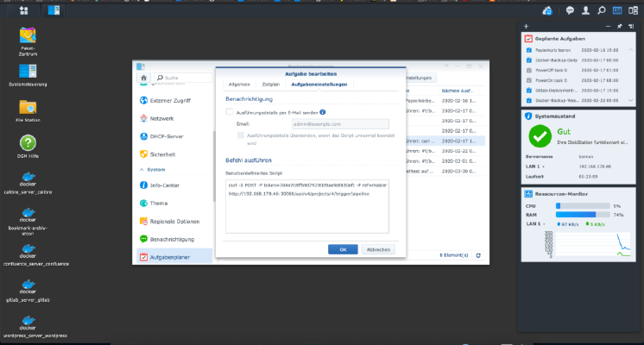Switch to the Allgemein tab
The image size is (644, 345).
[x=239, y=85]
